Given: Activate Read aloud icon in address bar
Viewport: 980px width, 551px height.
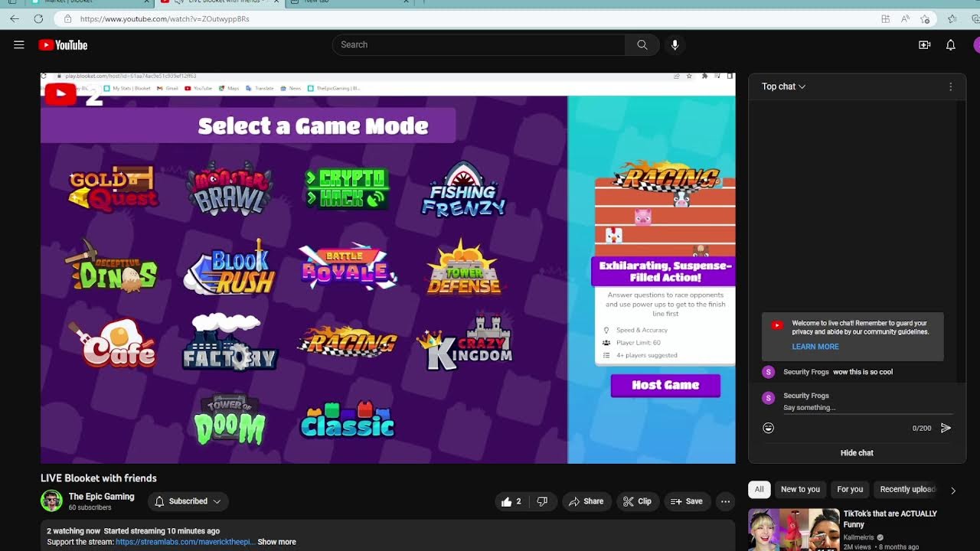Looking at the screenshot, I should point(905,18).
